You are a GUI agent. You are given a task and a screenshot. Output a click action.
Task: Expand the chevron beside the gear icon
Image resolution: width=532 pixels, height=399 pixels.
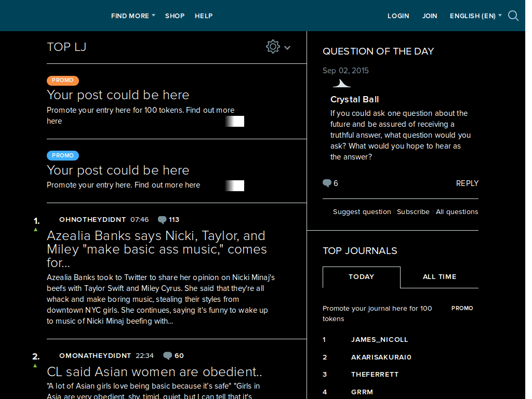[x=287, y=48]
